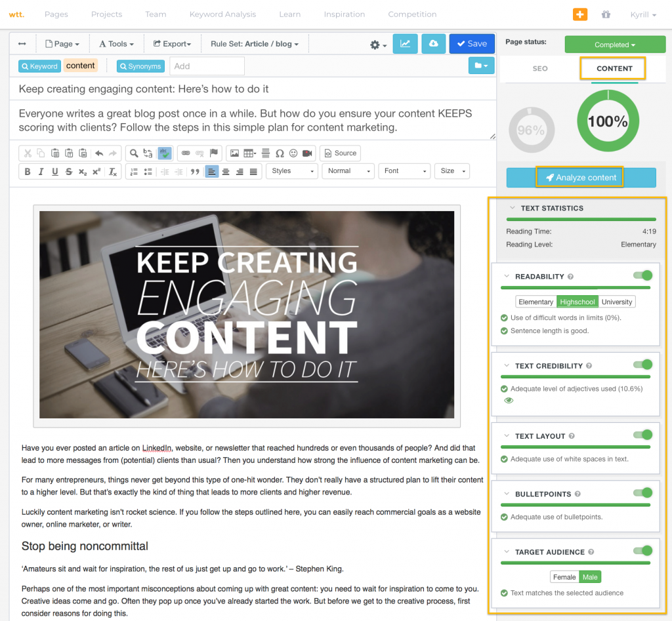
Task: Click the Anchor flag icon
Action: pos(214,153)
